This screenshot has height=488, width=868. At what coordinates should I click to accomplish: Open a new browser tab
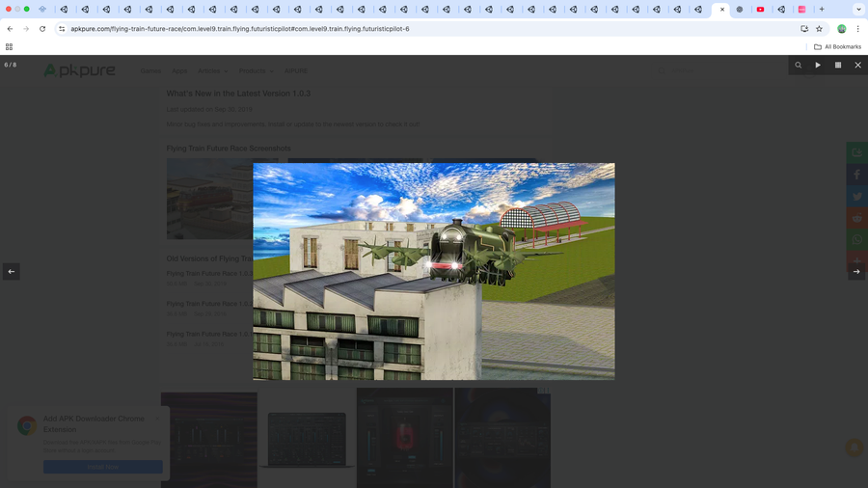(822, 10)
